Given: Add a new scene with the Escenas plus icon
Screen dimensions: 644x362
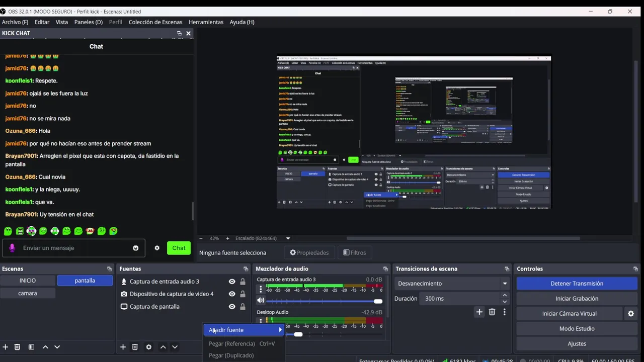Looking at the screenshot, I should pos(6,347).
